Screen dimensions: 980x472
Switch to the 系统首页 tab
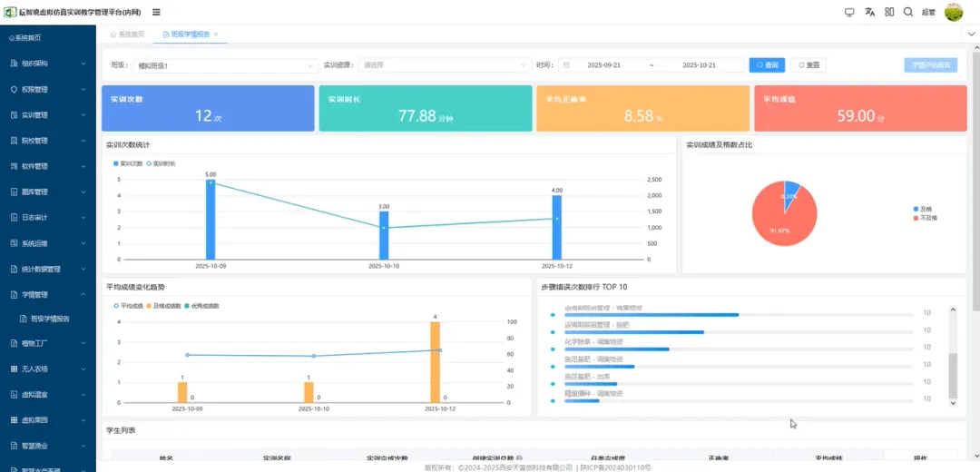(128, 35)
